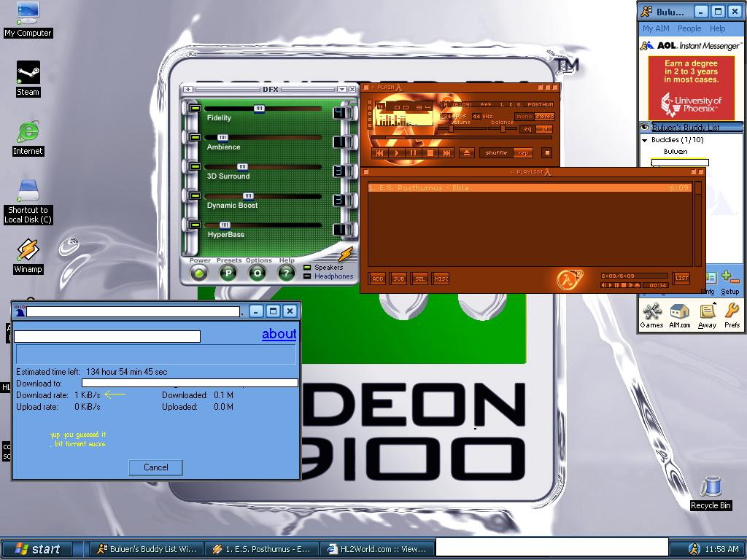Viewport: 747px width, 560px height.
Task: Open the Help menu in AIM
Action: click(x=718, y=28)
